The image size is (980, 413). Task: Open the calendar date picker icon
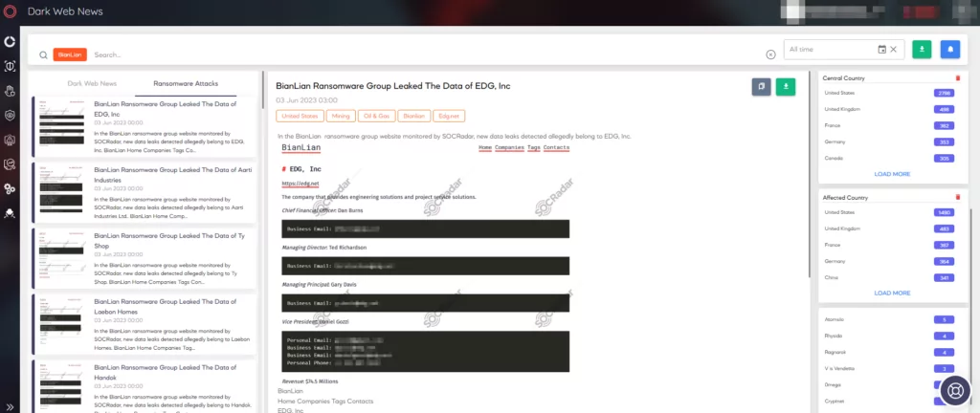(881, 50)
